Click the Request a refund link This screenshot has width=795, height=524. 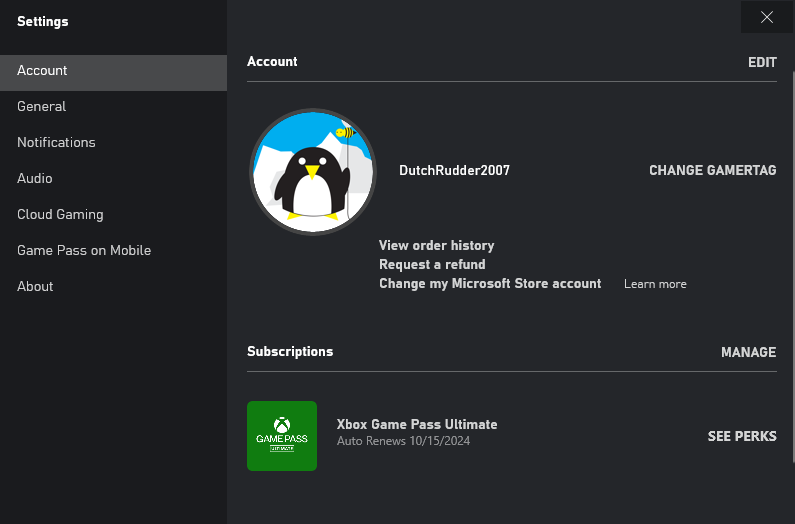[x=432, y=265]
